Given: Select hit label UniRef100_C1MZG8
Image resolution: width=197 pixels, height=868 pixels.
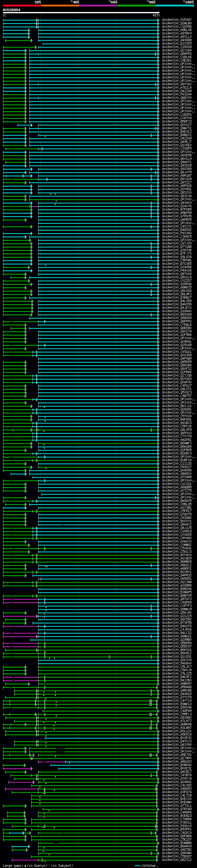Looking at the screenshot, I should pyautogui.click(x=177, y=47).
